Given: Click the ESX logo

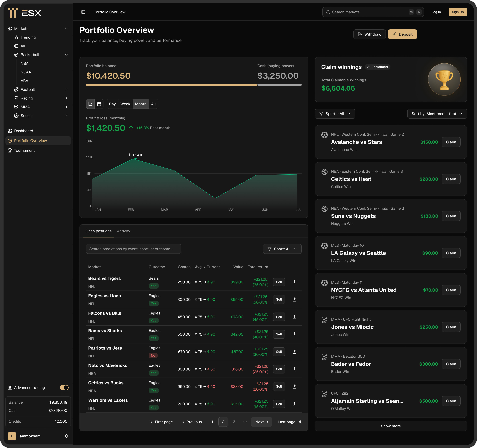Looking at the screenshot, I should click(24, 13).
